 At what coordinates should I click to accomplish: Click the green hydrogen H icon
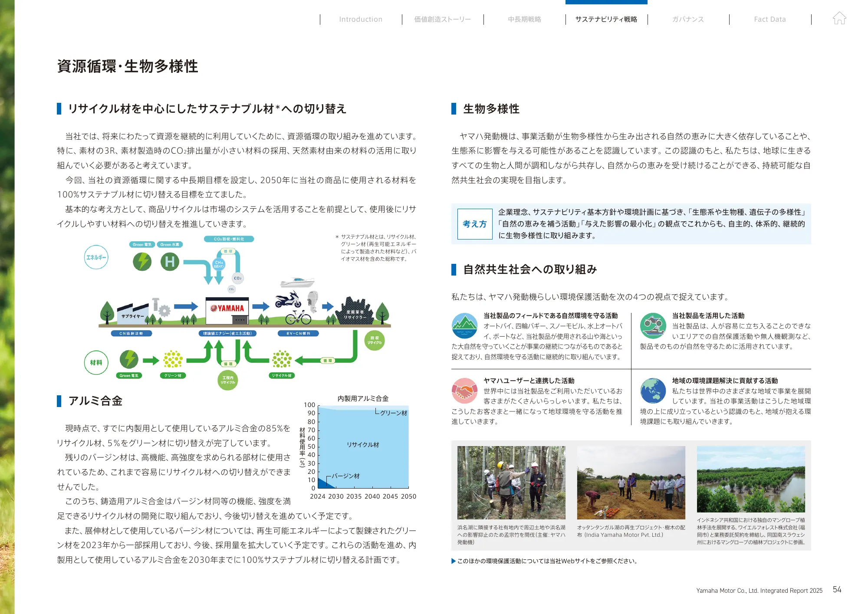169,261
